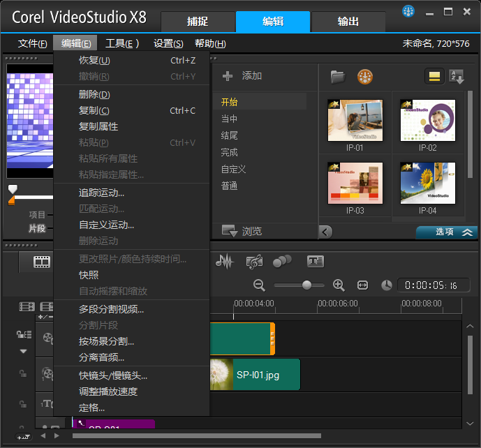The image size is (481, 448).
Task: Click the timeline scroll up chevron
Action: pyautogui.click(x=470, y=327)
